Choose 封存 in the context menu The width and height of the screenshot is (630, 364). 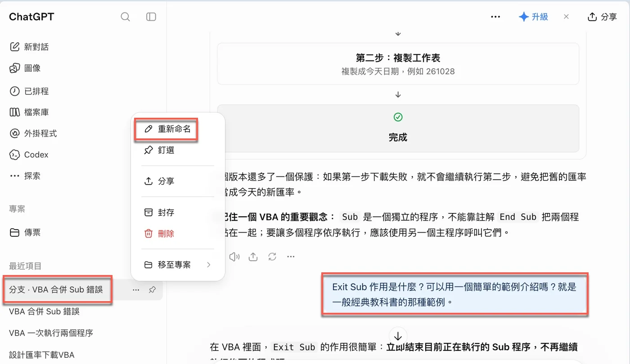(159, 212)
